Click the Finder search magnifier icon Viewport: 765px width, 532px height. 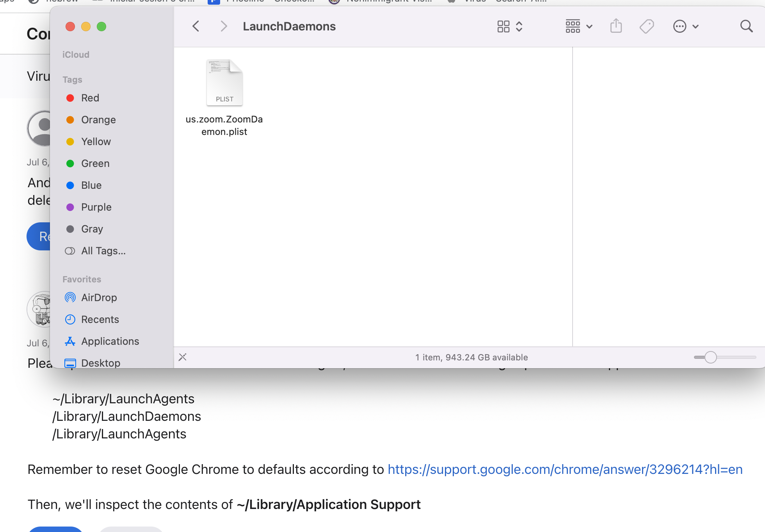746,27
